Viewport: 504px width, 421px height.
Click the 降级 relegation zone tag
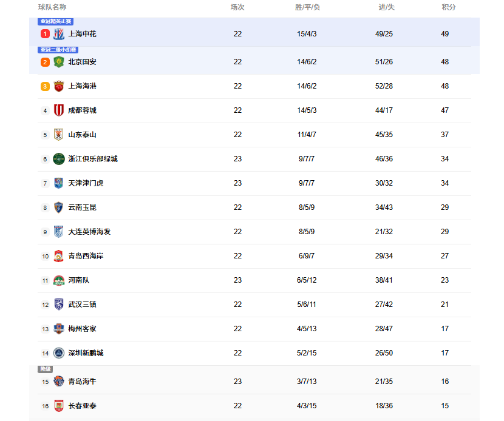point(46,369)
